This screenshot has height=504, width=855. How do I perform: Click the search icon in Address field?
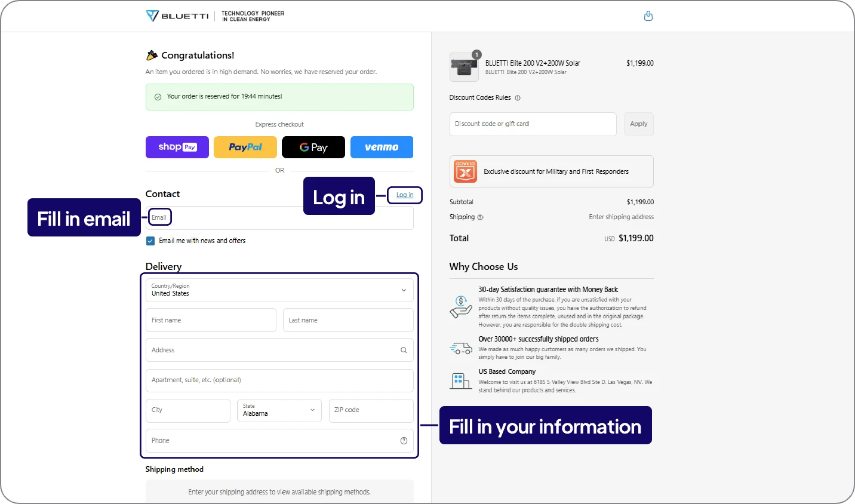(x=404, y=351)
